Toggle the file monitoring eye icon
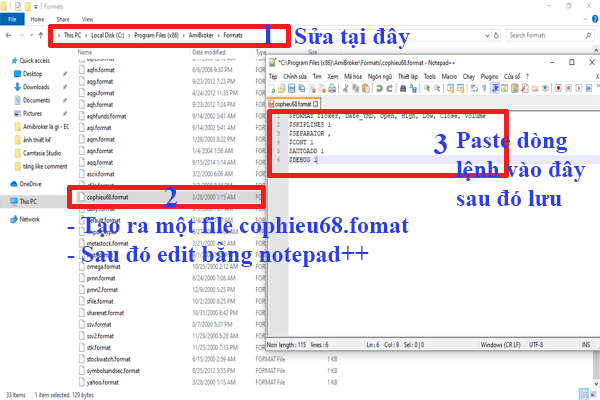Viewport: 600px width, 400px height. 545,88
